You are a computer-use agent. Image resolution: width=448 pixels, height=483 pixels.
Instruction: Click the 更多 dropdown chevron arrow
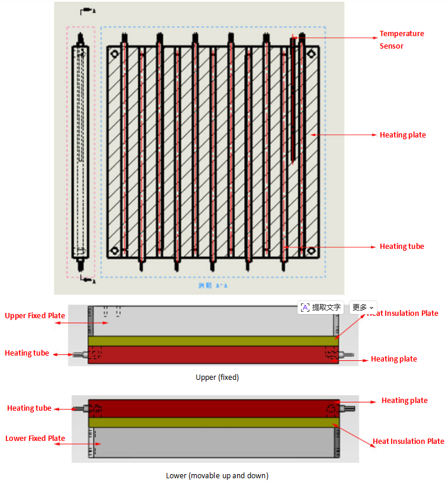click(372, 308)
